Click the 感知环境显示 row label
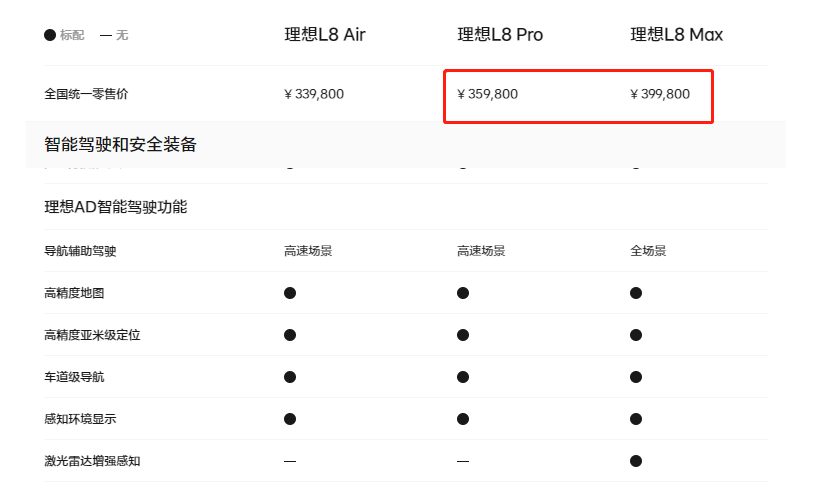Screen dimensions: 815x488 tap(80, 419)
